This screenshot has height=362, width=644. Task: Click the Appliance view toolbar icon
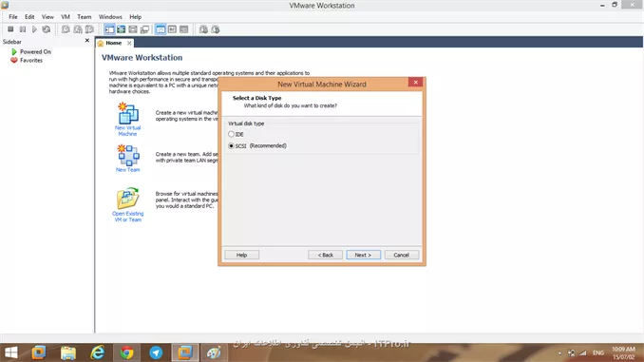(x=172, y=29)
